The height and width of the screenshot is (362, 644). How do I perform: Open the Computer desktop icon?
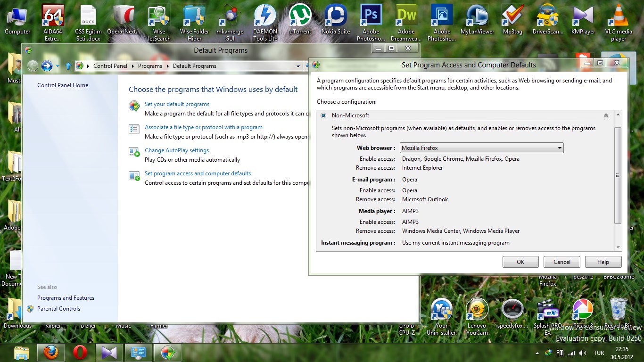(17, 20)
